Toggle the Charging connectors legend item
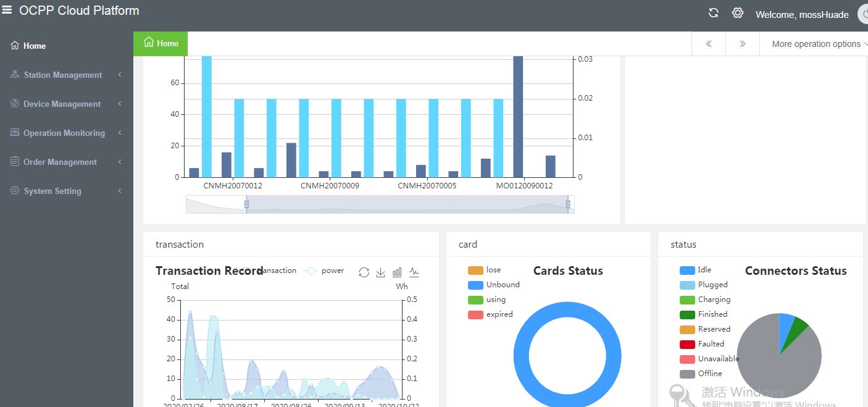The image size is (868, 407). (705, 300)
